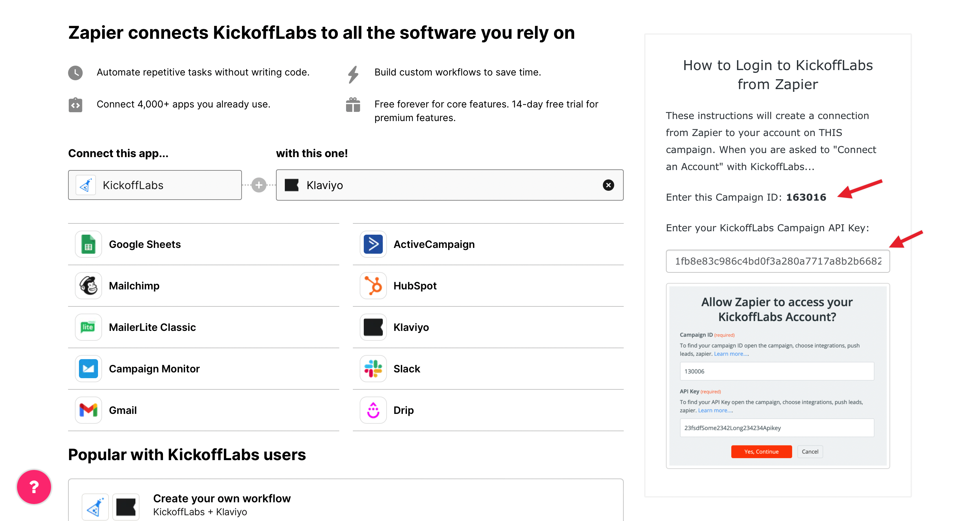Click the Klaviyo icon in the app list
Image resolution: width=980 pixels, height=521 pixels.
[373, 327]
